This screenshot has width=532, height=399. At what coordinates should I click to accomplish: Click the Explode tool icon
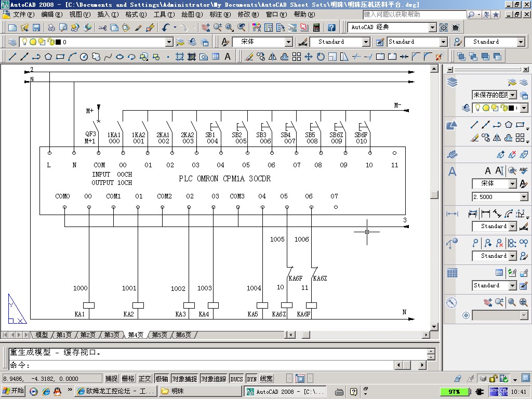(439, 57)
